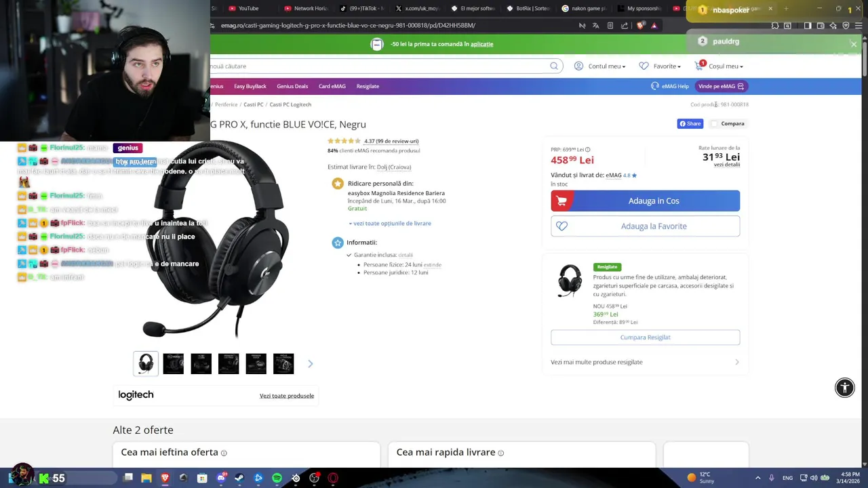This screenshot has height=488, width=868.
Task: Collapse the Garantie inclusa chevron
Action: (349, 255)
